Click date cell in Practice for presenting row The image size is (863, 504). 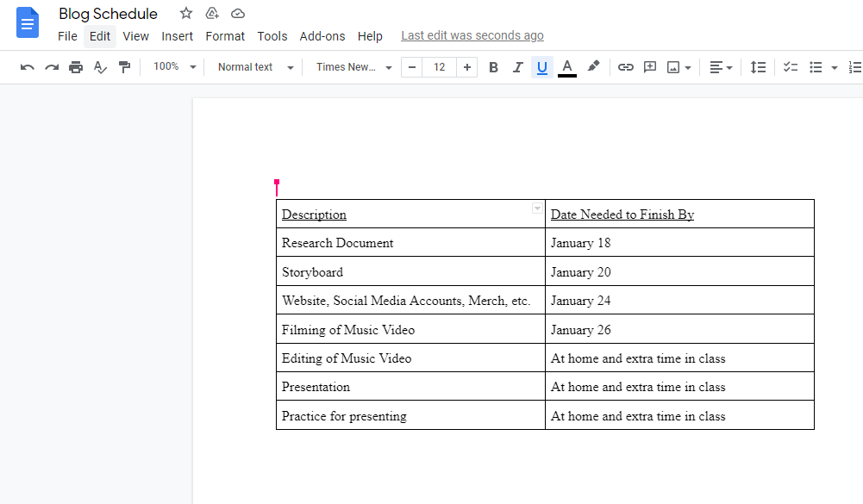679,416
